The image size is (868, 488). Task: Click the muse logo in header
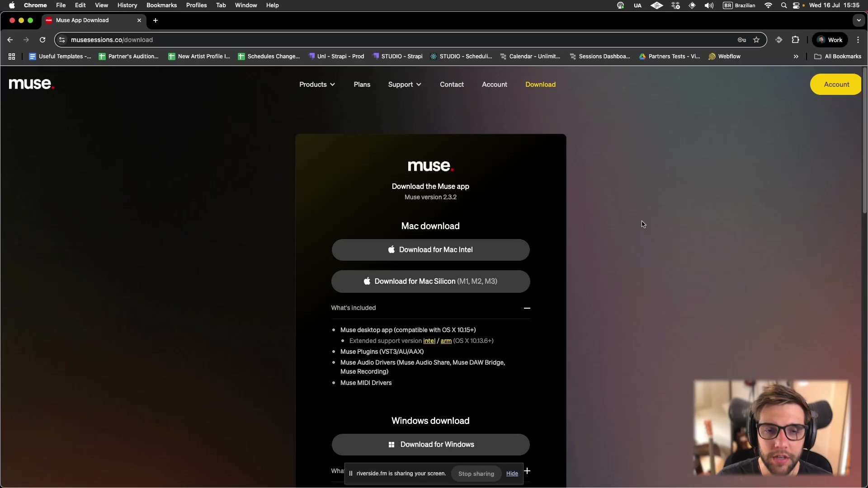click(x=31, y=84)
